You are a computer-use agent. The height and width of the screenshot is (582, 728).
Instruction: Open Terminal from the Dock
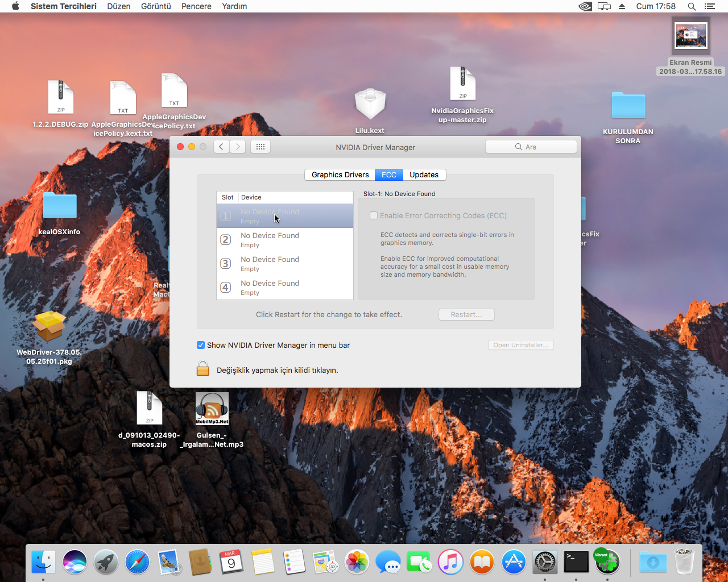point(576,562)
